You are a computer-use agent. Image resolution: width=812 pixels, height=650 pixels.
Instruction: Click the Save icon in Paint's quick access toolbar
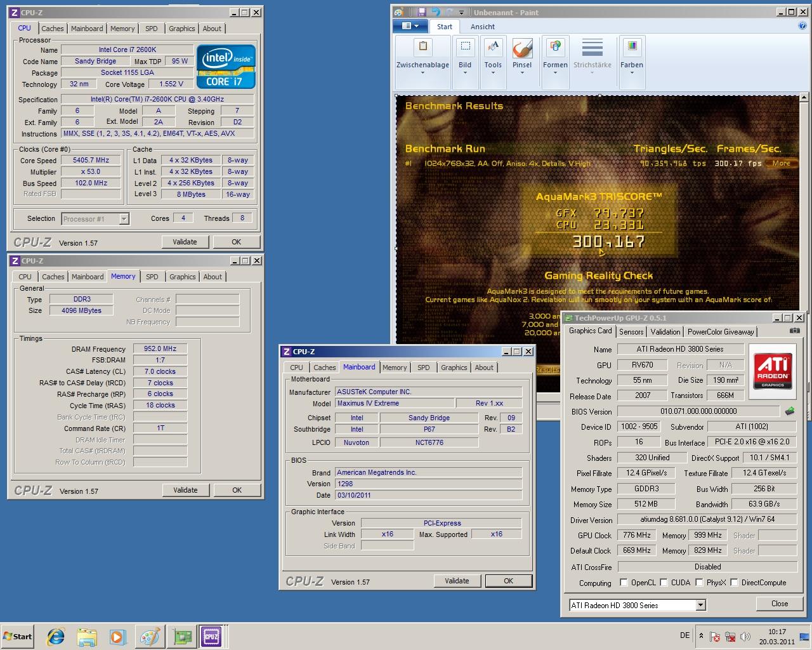point(422,12)
